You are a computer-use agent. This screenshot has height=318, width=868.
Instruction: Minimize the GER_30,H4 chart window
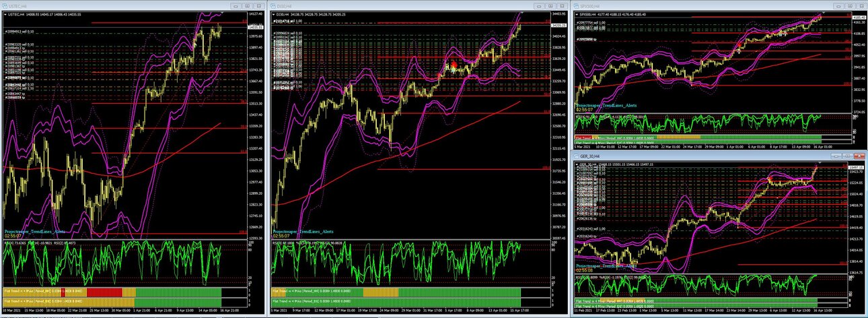pyautogui.click(x=836, y=156)
